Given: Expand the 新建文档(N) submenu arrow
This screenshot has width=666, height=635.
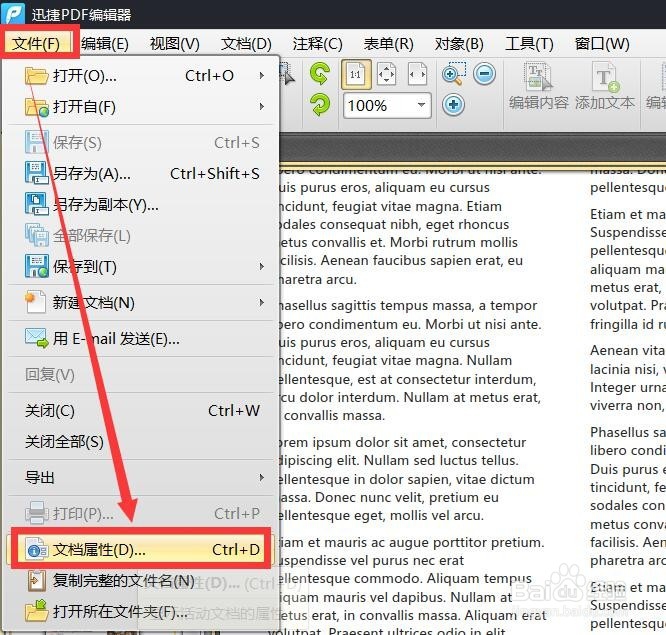Looking at the screenshot, I should (x=262, y=302).
